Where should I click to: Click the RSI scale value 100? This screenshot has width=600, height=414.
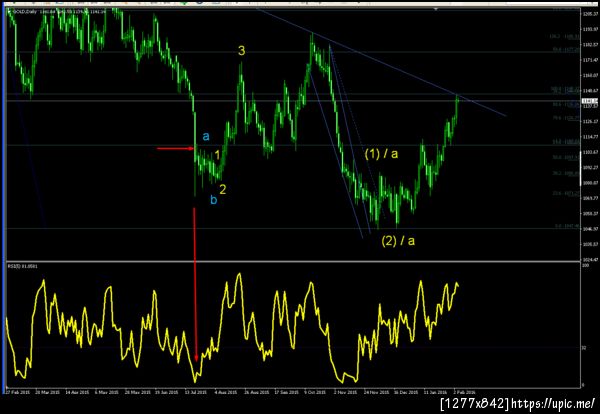point(585,265)
